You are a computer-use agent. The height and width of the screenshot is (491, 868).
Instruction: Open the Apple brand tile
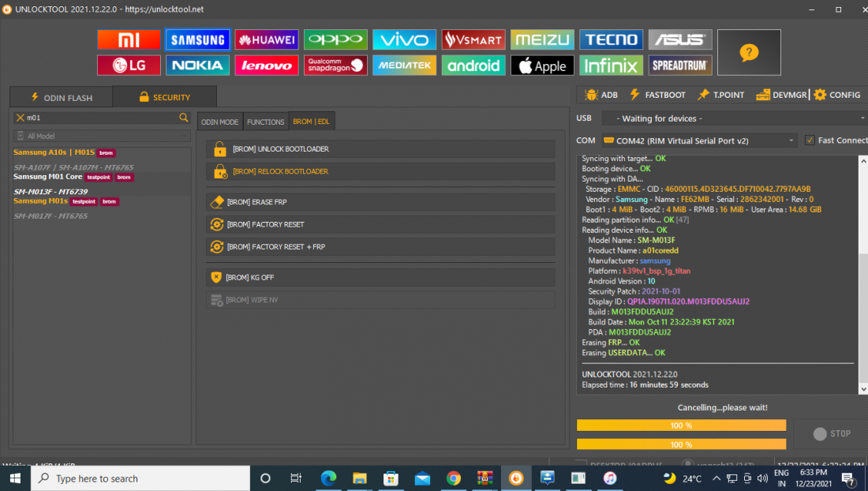[542, 66]
